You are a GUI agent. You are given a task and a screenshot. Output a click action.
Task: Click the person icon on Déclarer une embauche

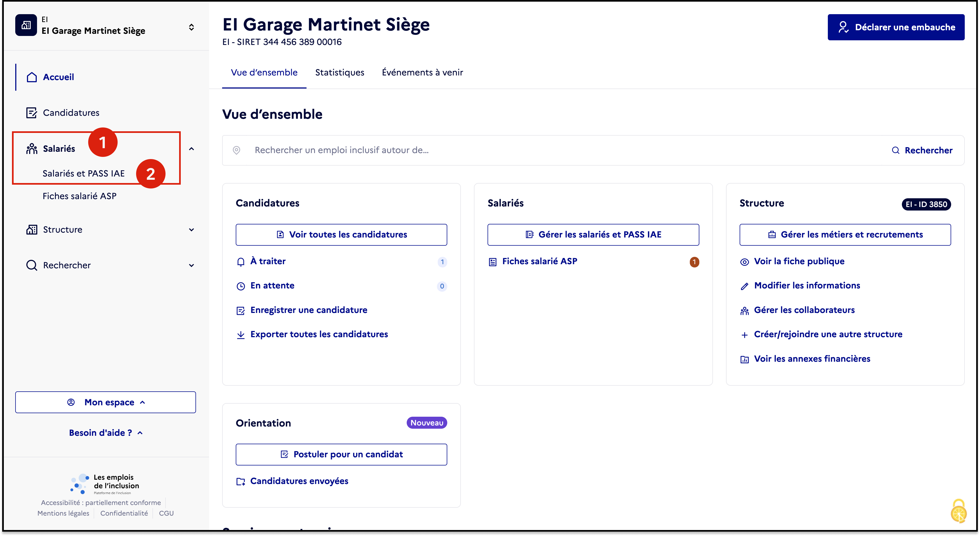(843, 27)
